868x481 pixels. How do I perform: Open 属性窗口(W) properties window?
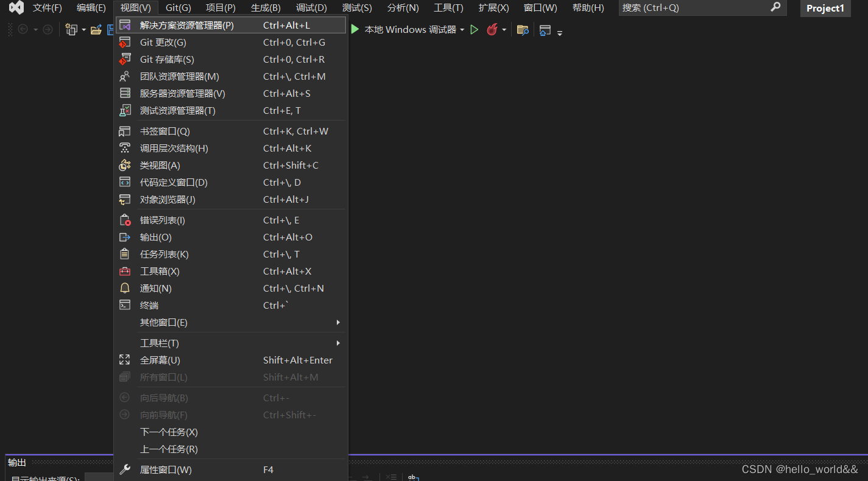(x=231, y=469)
